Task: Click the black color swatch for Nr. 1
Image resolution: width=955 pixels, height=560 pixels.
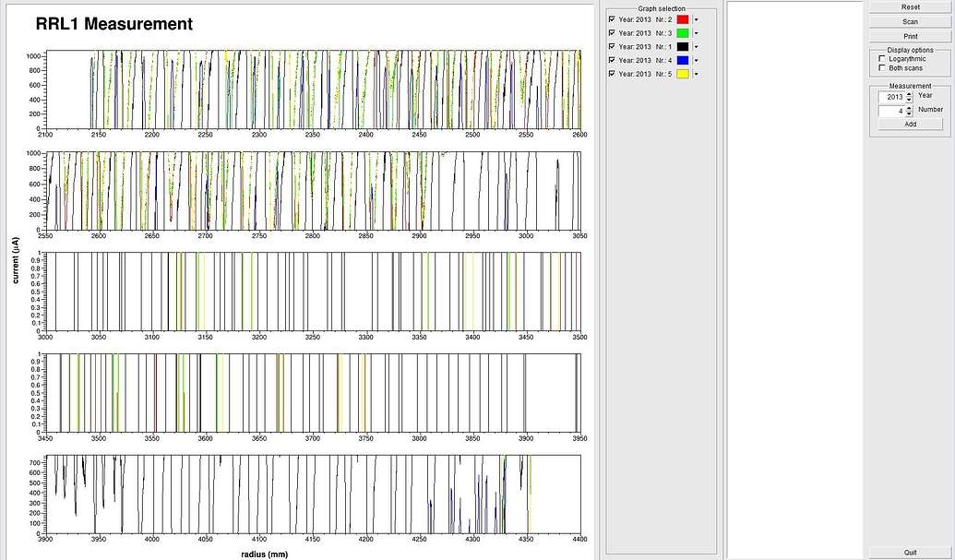Action: (x=683, y=46)
